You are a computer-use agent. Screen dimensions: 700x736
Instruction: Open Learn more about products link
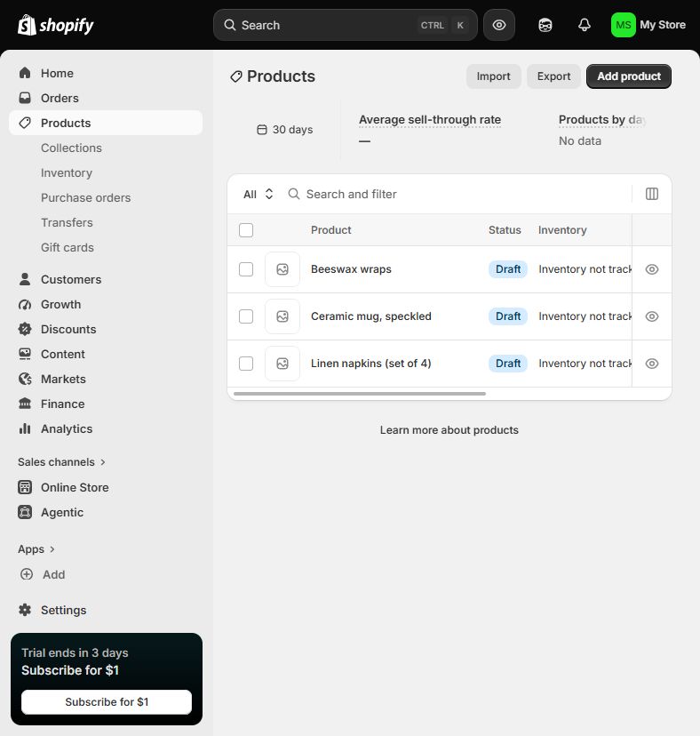pyautogui.click(x=449, y=430)
